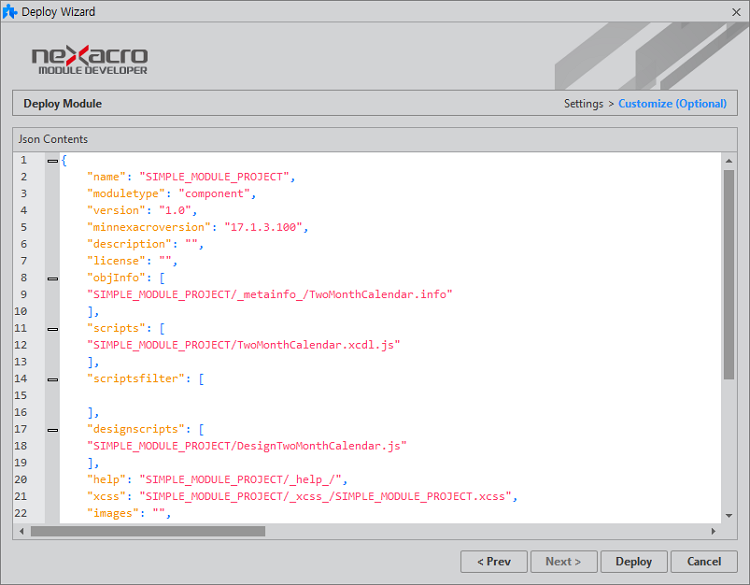Viewport: 750px width, 585px height.
Task: Close the Deploy Wizard window
Action: [734, 12]
